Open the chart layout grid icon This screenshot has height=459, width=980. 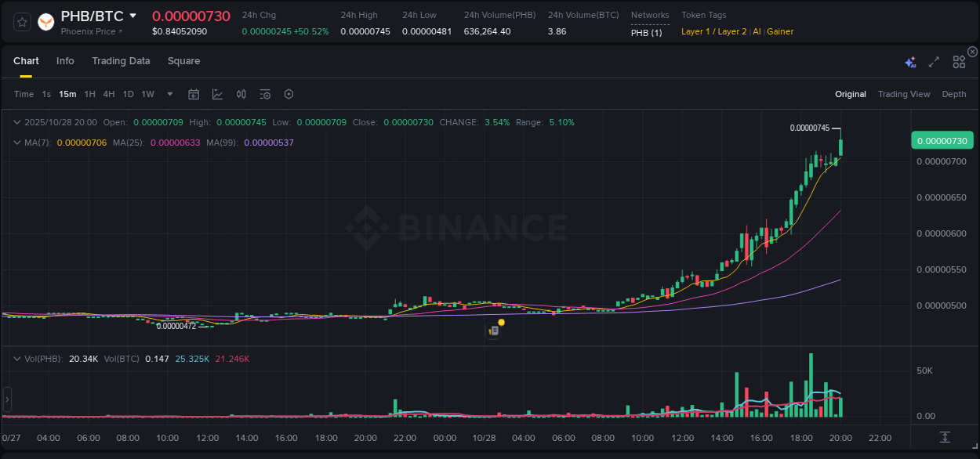coord(958,61)
